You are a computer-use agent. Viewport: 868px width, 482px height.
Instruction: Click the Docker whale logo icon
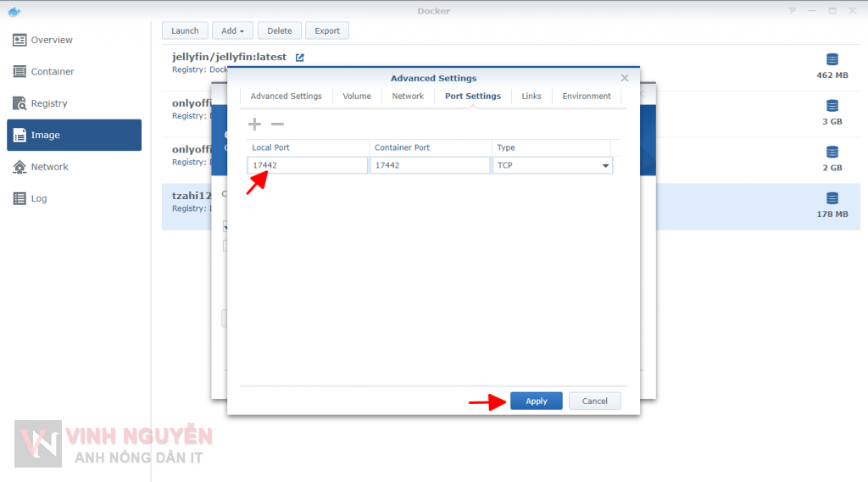[x=14, y=11]
